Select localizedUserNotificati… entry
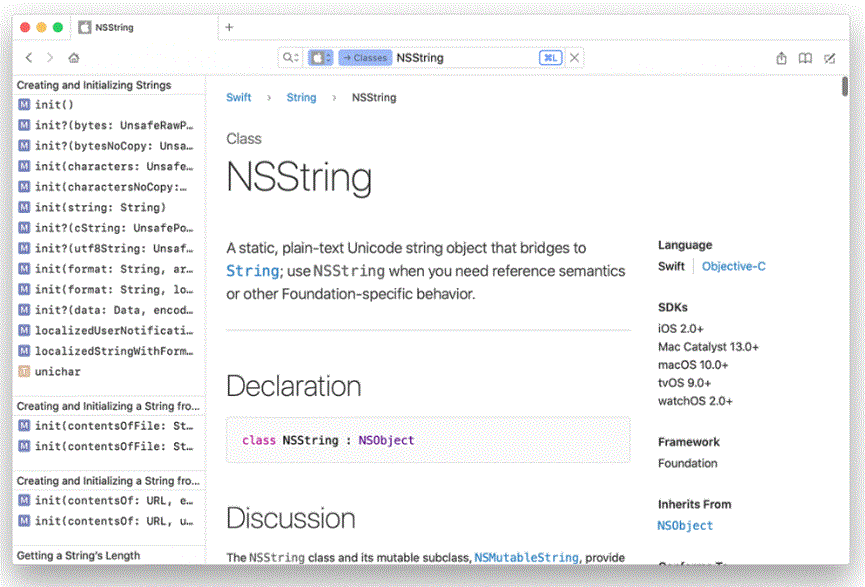 pyautogui.click(x=109, y=330)
